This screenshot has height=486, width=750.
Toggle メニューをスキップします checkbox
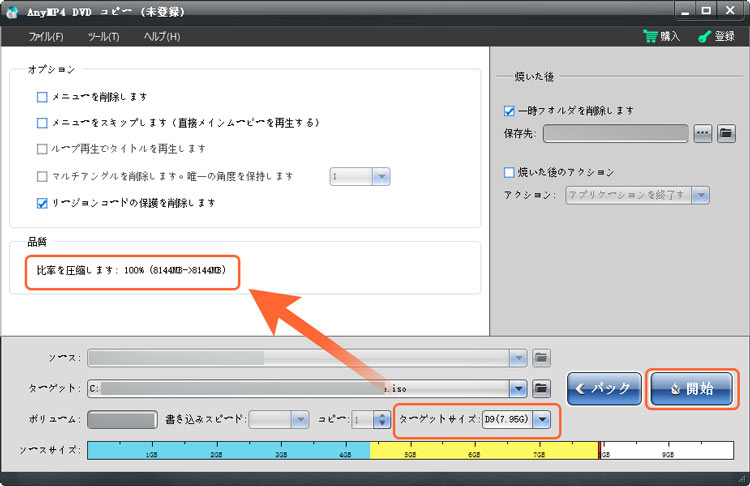[x=42, y=123]
